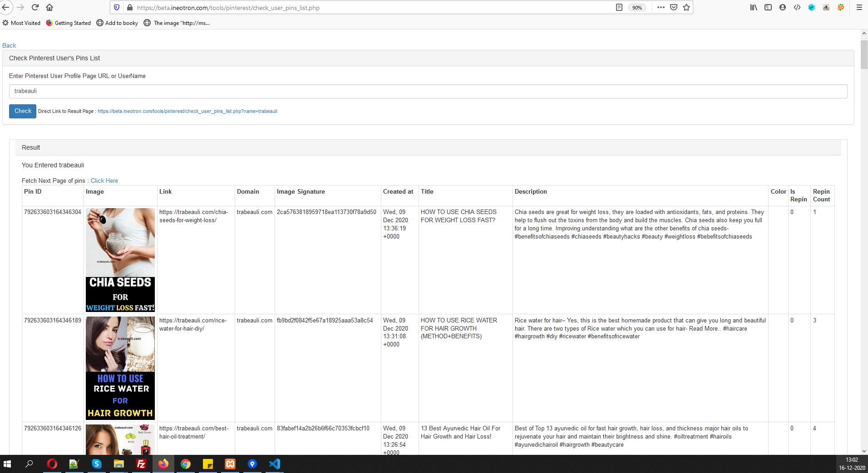Toggle the sidebar panel icon
Image resolution: width=868 pixels, height=473 pixels.
click(768, 7)
